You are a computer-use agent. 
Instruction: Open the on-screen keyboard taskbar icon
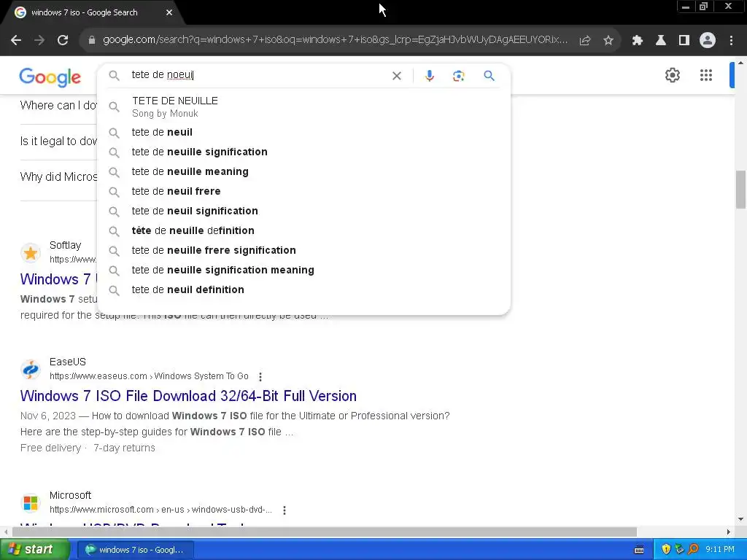tap(639, 550)
